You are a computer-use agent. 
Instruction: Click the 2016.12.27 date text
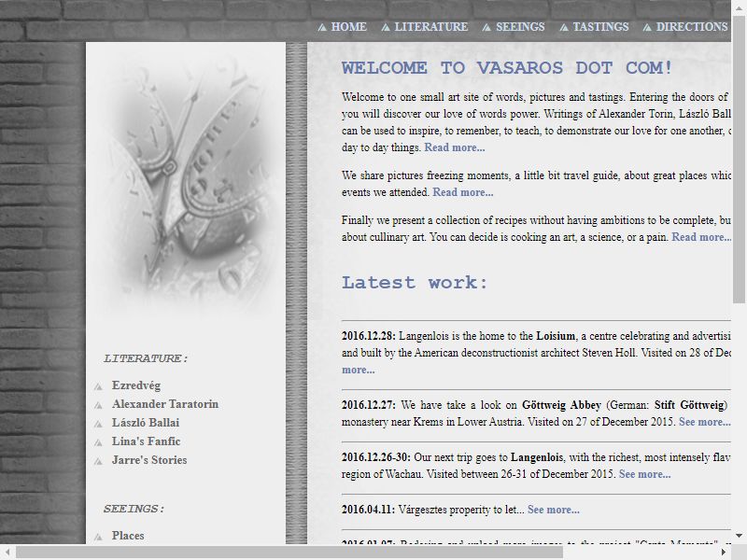pos(369,405)
